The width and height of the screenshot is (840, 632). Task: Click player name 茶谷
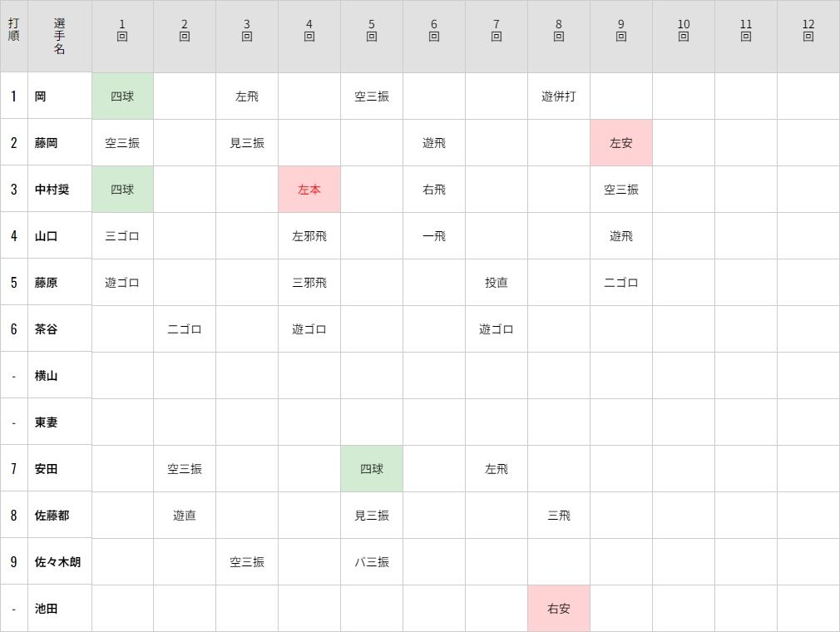(x=46, y=328)
